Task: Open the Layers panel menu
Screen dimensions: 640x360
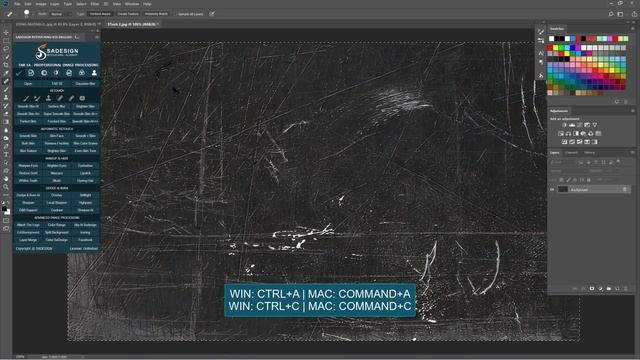Action: tap(633, 153)
